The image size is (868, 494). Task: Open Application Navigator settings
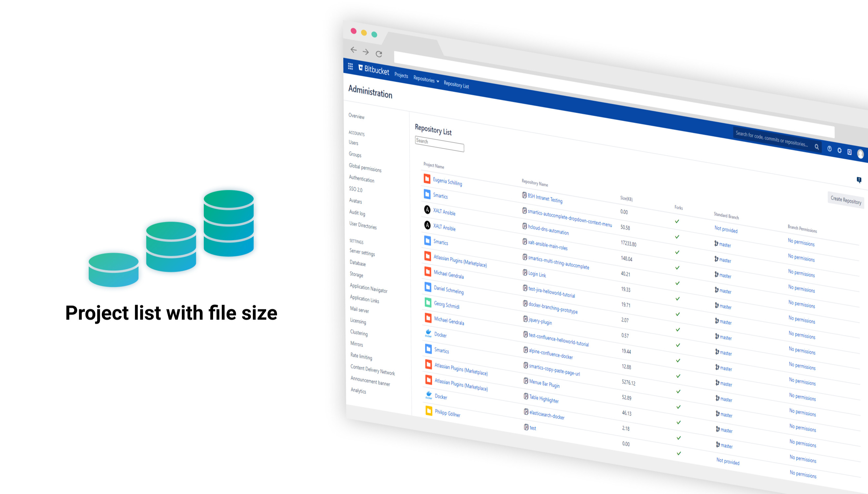368,288
